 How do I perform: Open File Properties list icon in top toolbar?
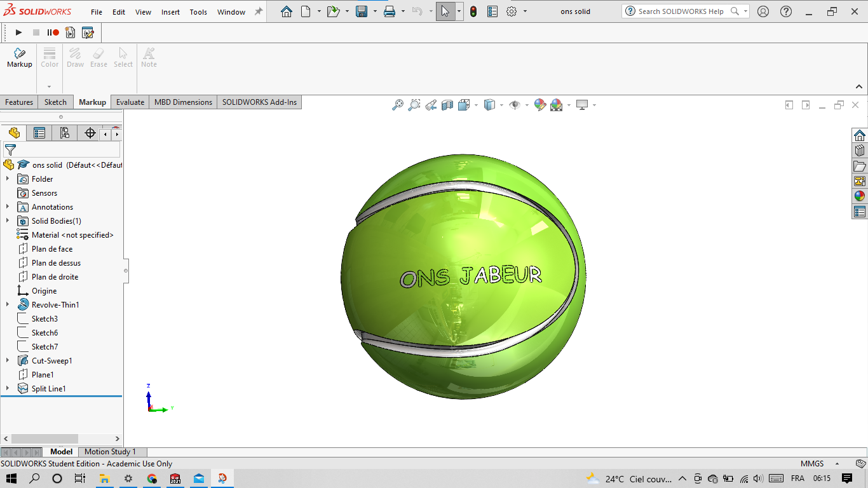[x=492, y=11]
